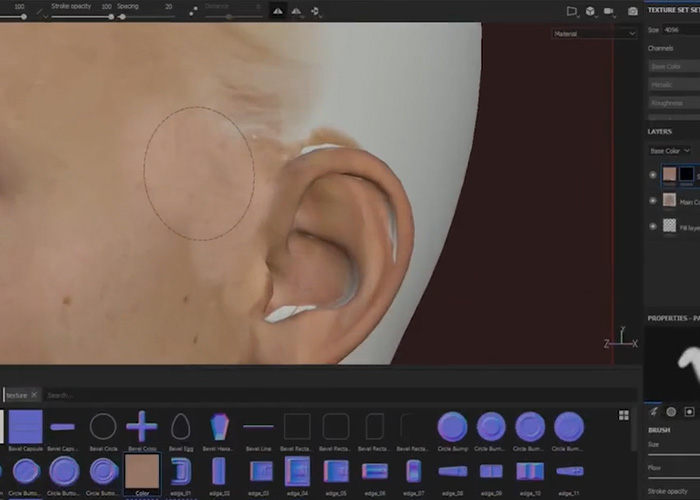Toggle visibility of the top paint layer
This screenshot has height=500, width=700.
coord(653,174)
